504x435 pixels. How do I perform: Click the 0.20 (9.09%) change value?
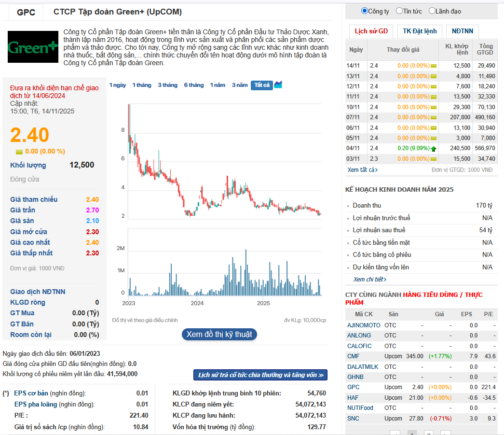coord(413,148)
